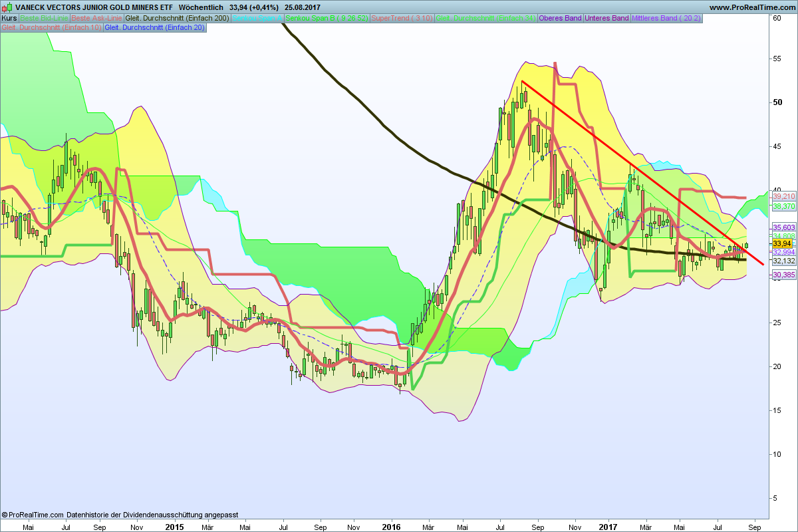Click the 2017 year marker on time axis

[608, 526]
